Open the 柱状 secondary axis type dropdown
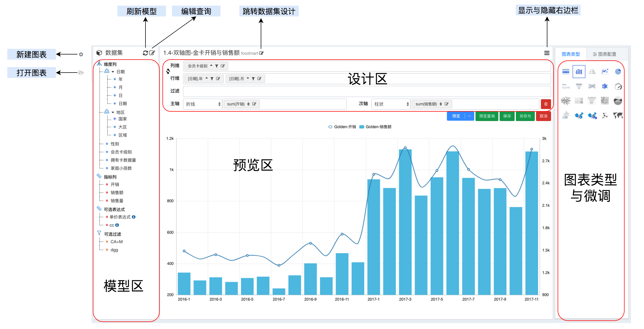This screenshot has width=644, height=329. [x=391, y=104]
